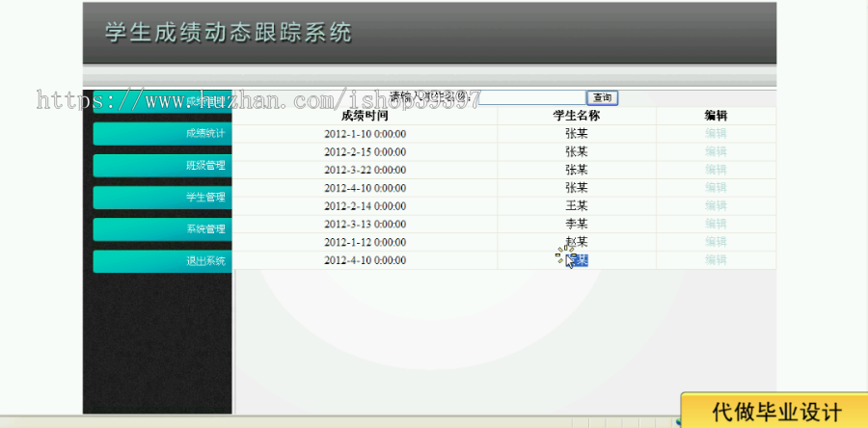This screenshot has width=868, height=428.
Task: Open the topmost 成绩管理 sidebar item
Action: (162, 102)
